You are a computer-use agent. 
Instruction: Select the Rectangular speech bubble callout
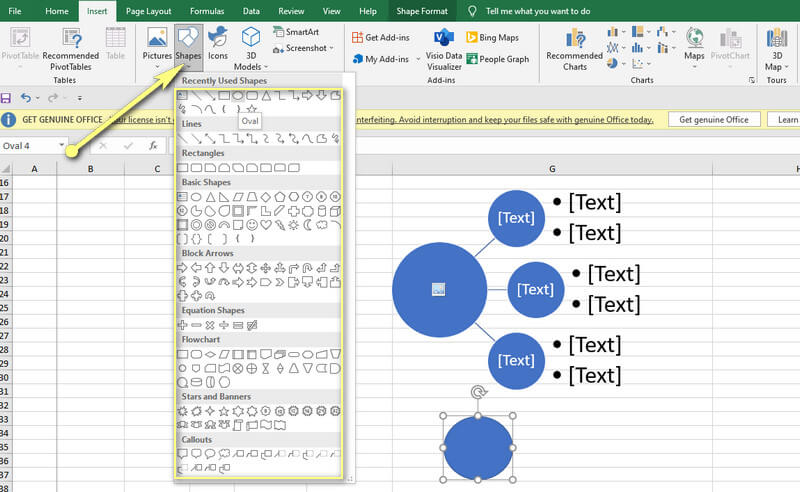tap(182, 454)
